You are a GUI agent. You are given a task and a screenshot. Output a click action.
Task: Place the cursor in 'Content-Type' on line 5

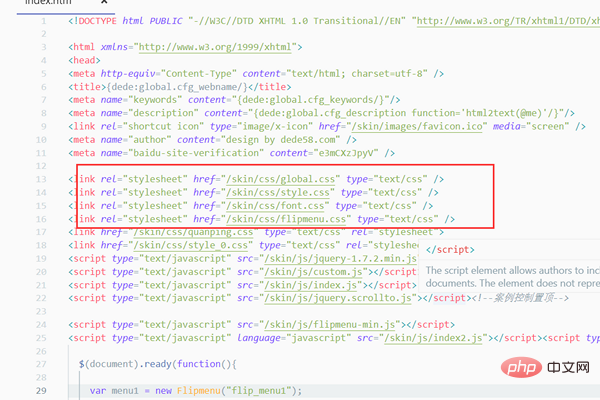[x=199, y=73]
